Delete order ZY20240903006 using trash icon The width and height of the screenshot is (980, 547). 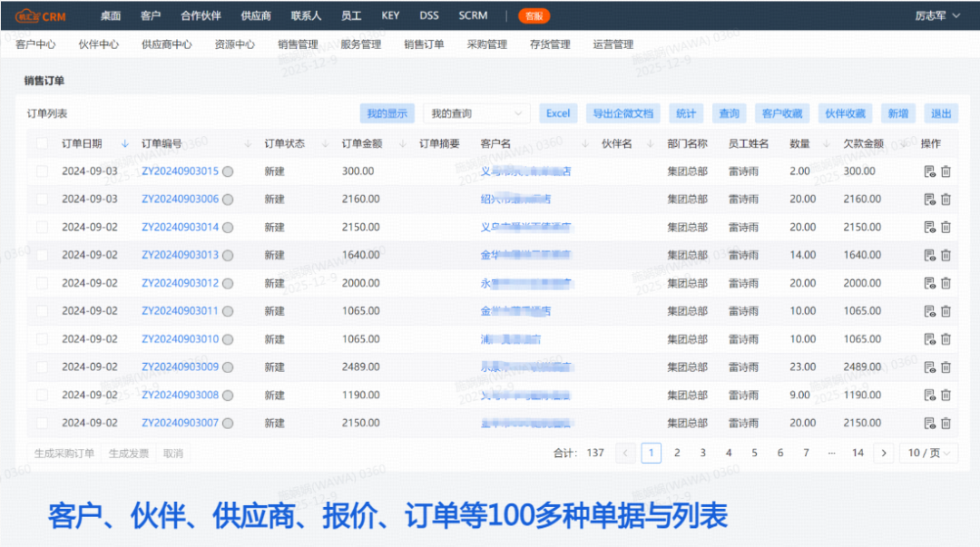945,199
